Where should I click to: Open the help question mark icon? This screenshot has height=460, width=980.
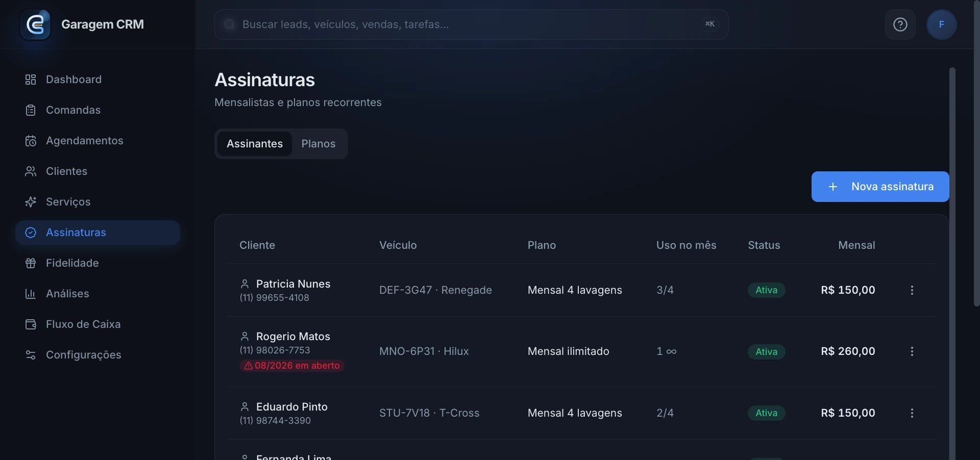coord(900,24)
